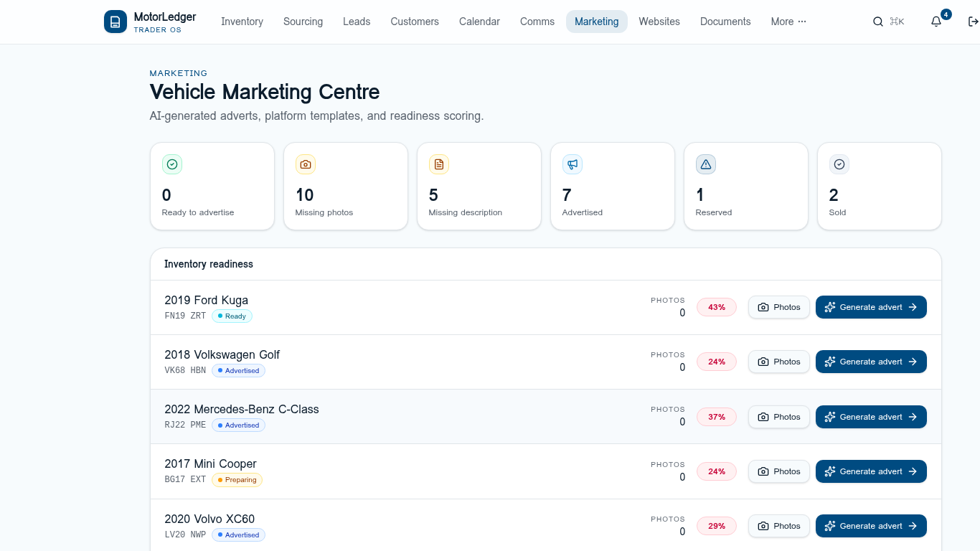Click the Missing description document icon

click(439, 164)
